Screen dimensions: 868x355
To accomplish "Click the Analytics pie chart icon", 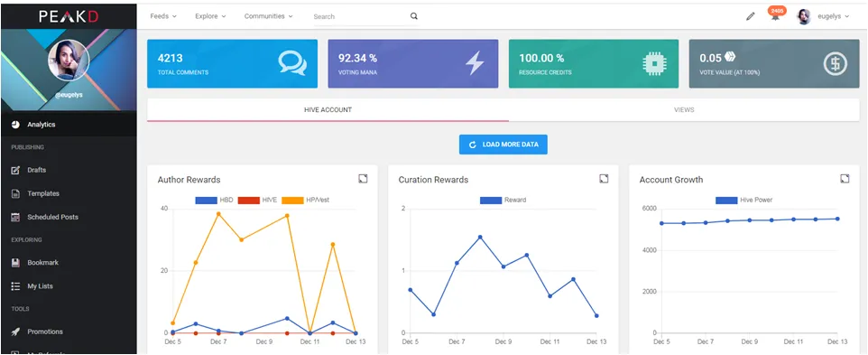I will [15, 125].
